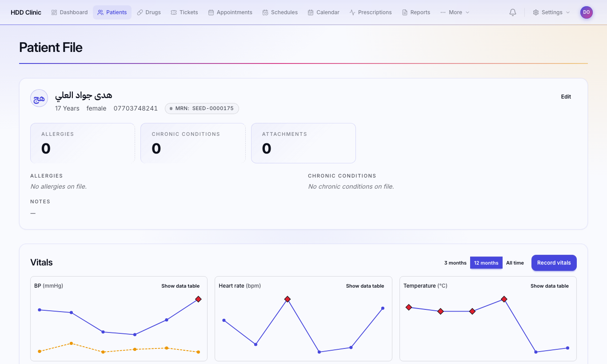Open the DO user avatar menu
Image resolution: width=607 pixels, height=364 pixels.
(x=587, y=12)
